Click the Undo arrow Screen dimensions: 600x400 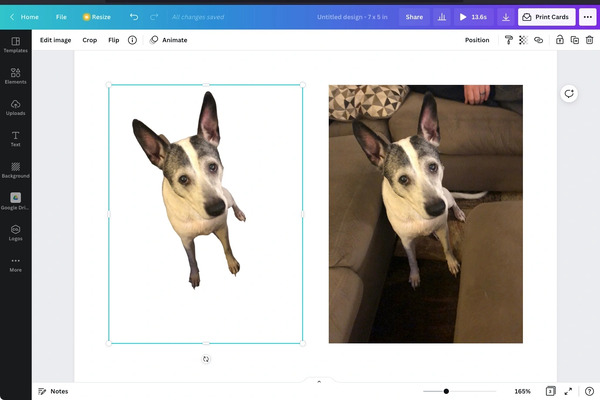tap(134, 17)
